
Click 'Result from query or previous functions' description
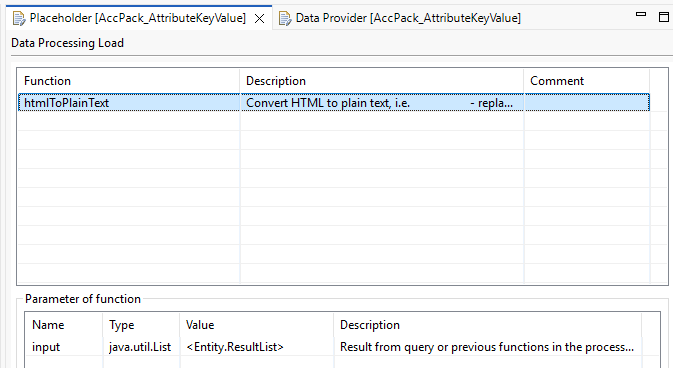point(487,347)
